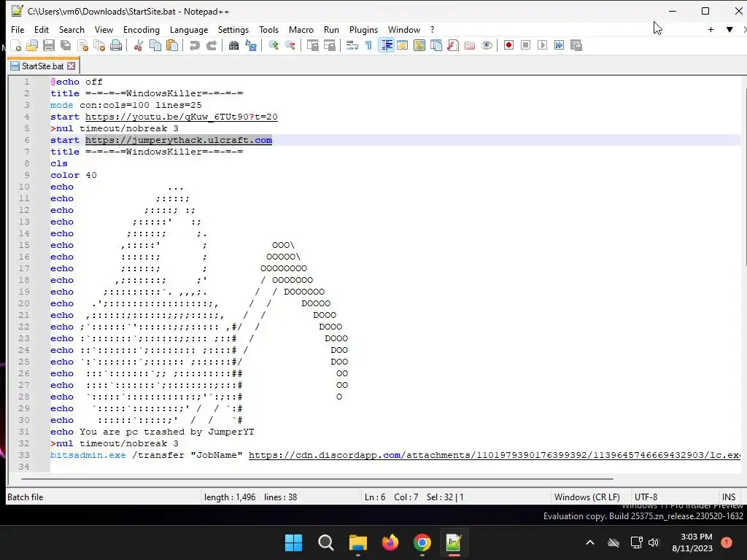
Task: Toggle word wrap
Action: (x=352, y=46)
